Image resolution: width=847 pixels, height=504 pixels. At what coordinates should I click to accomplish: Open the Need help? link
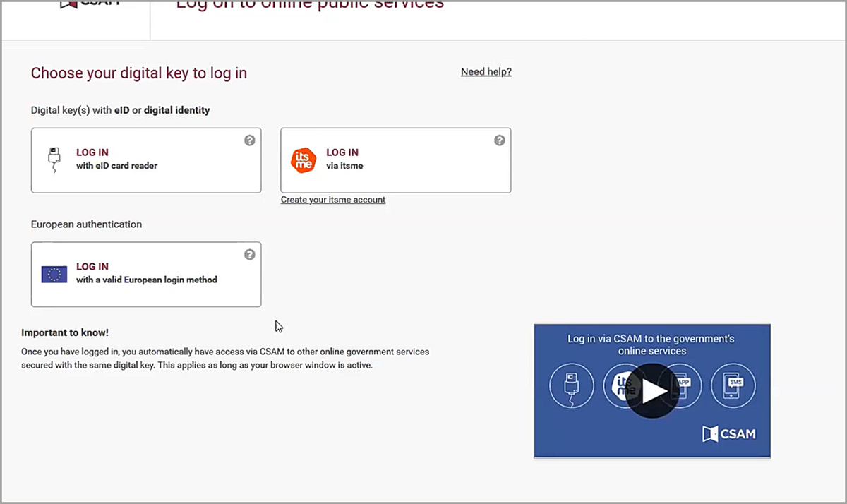[486, 72]
